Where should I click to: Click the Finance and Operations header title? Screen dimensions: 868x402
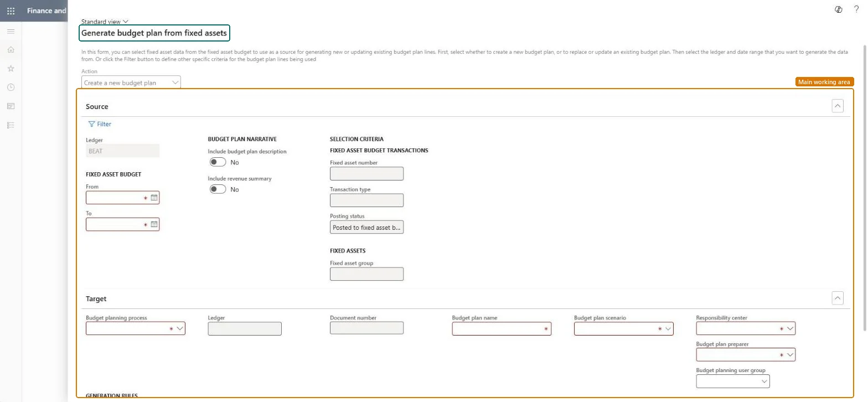click(x=46, y=11)
